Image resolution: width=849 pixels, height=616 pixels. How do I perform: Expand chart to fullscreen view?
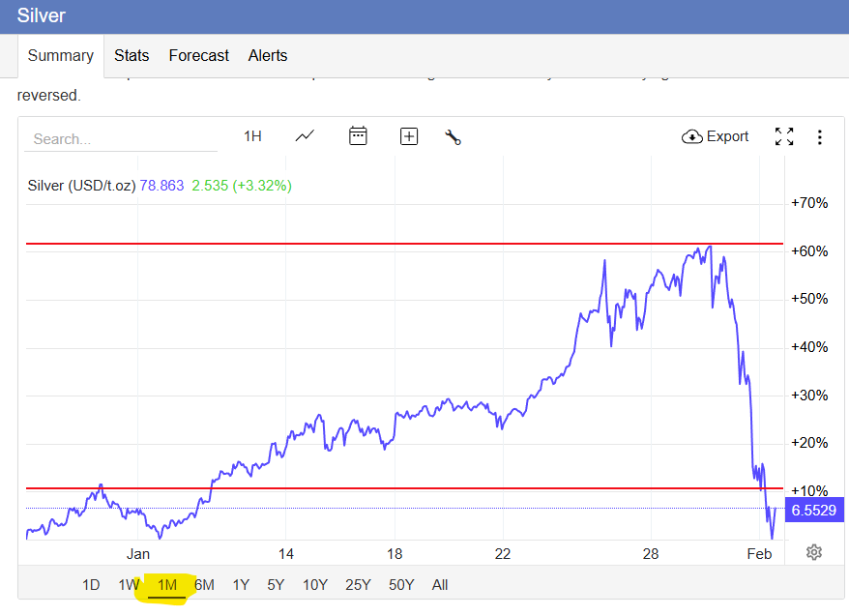tap(784, 136)
